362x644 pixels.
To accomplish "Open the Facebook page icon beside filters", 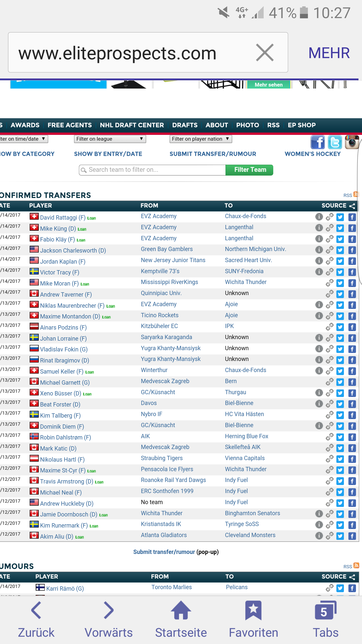I will click(x=318, y=142).
